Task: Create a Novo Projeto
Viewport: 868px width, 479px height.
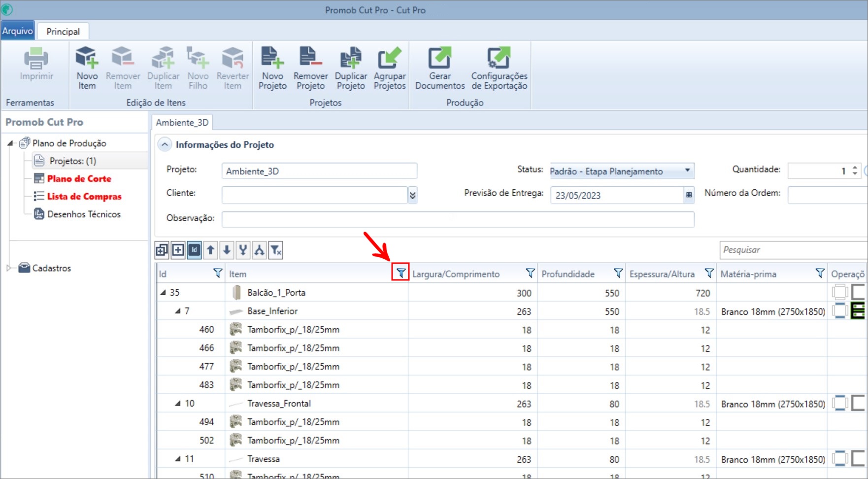Action: click(272, 68)
